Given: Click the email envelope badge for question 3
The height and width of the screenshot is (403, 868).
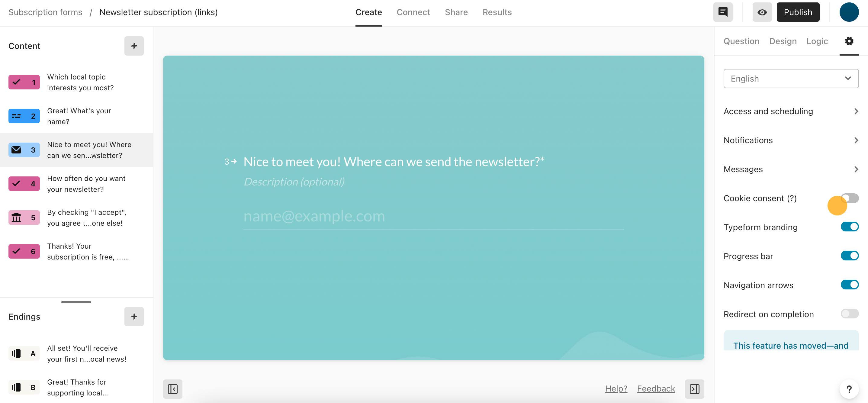Looking at the screenshot, I should [24, 150].
